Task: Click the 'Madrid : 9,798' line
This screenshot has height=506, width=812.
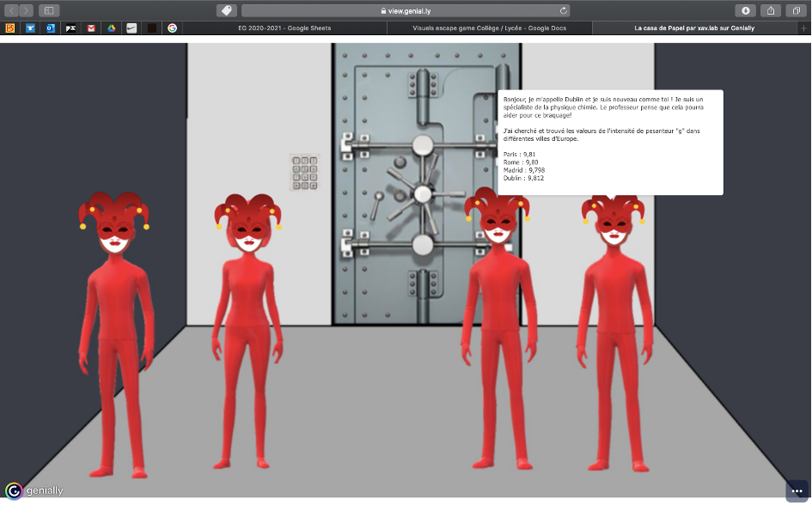Action: click(524, 170)
